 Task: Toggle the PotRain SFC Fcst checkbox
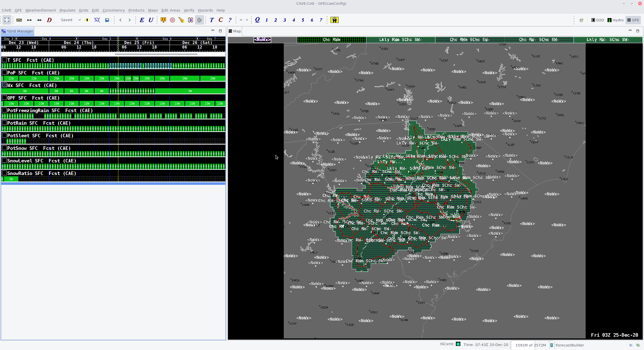(x=4, y=123)
